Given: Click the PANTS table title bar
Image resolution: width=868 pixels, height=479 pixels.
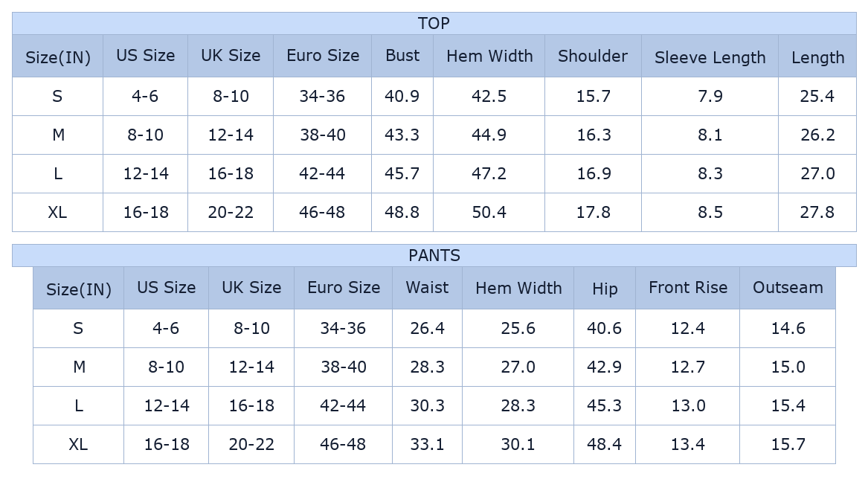Looking at the screenshot, I should [434, 255].
